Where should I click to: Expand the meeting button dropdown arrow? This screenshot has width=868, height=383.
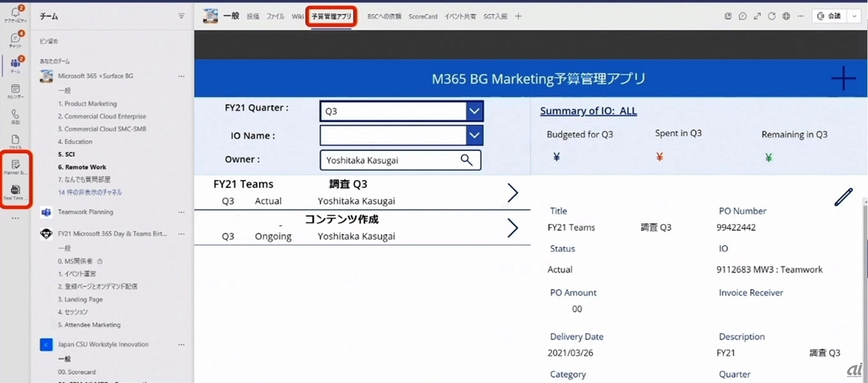pos(853,16)
